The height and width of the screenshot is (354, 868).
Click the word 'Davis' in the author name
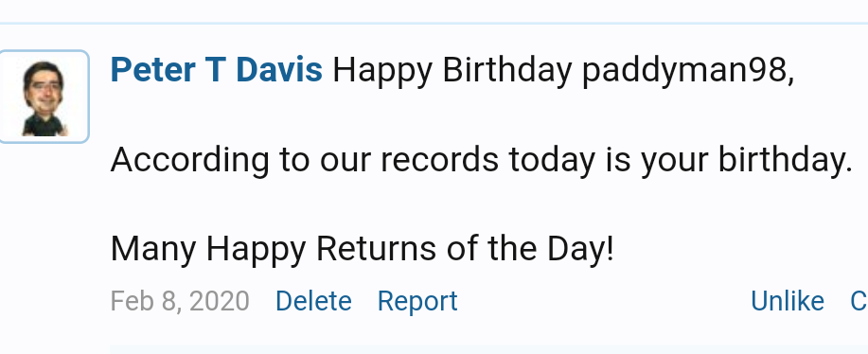click(279, 70)
